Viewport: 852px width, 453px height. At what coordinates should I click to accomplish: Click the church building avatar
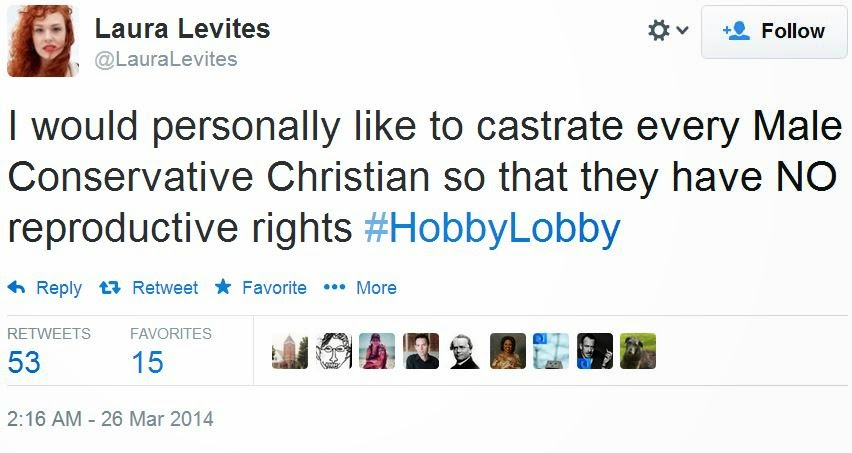pyautogui.click(x=289, y=351)
